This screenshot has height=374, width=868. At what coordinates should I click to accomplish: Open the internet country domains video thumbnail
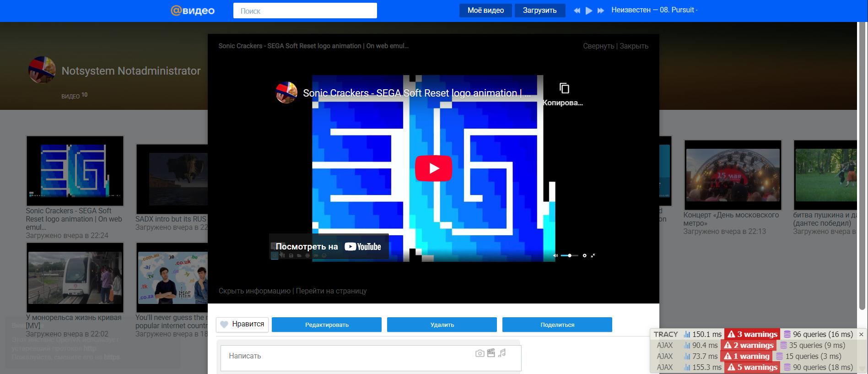pos(172,278)
